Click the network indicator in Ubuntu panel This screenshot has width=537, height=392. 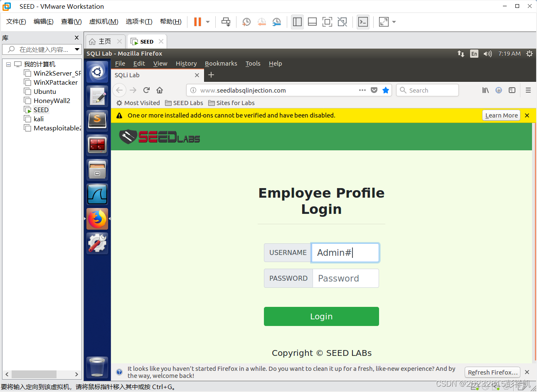click(461, 54)
